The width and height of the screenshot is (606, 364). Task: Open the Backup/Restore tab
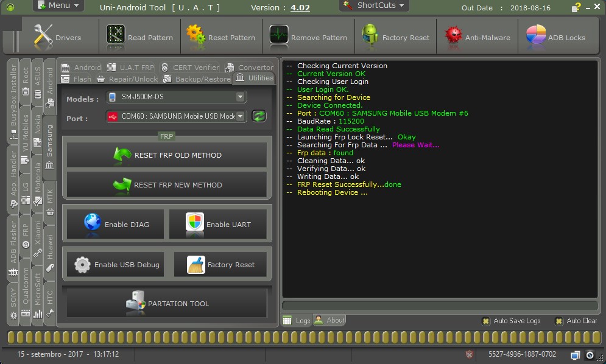point(197,79)
